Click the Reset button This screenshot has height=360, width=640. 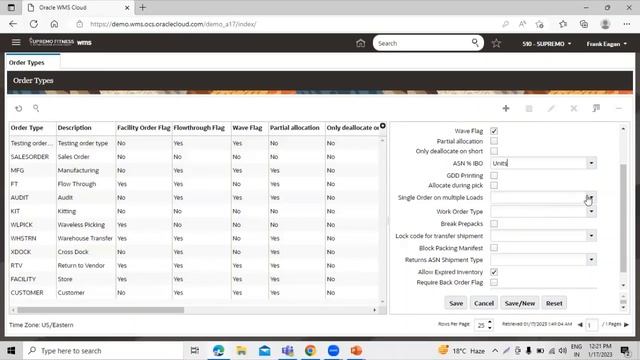click(x=554, y=303)
